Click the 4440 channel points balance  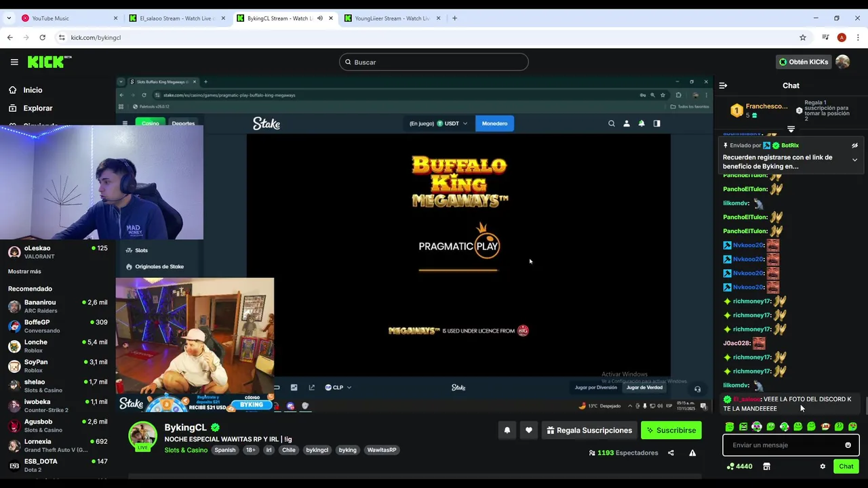[739, 466]
